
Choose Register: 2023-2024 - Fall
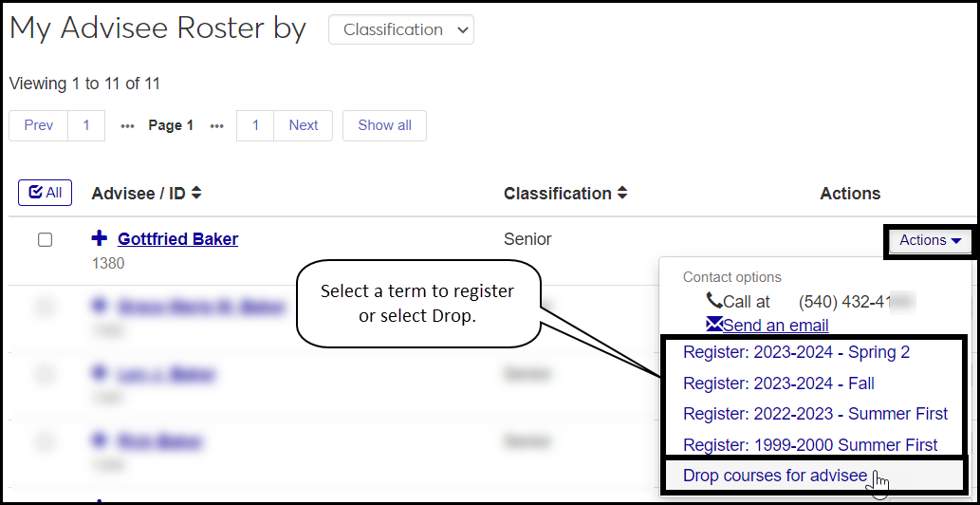tap(778, 383)
